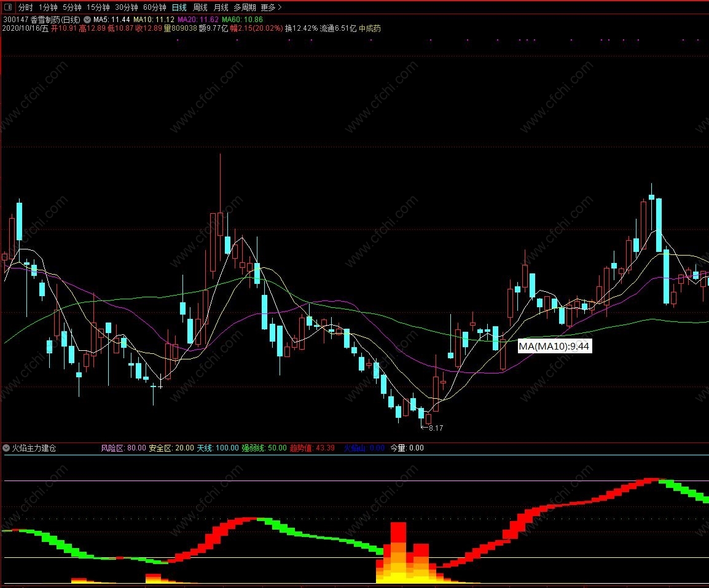709x588 pixels.
Task: Open the MA indicator dropdown beside stock name
Action: coord(87,20)
